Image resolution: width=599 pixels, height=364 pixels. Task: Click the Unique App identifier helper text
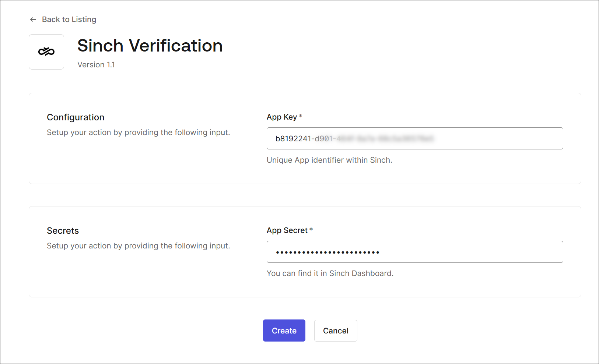click(329, 160)
